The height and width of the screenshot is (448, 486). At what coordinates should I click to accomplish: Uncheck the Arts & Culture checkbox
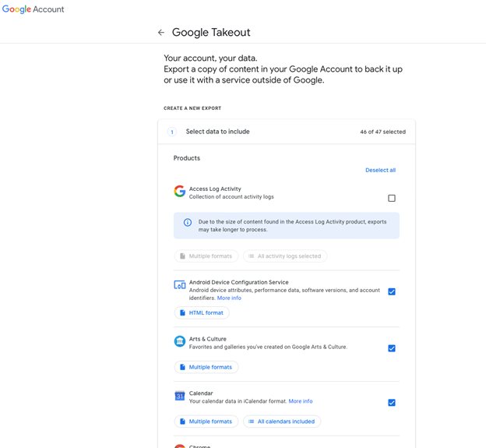[392, 348]
